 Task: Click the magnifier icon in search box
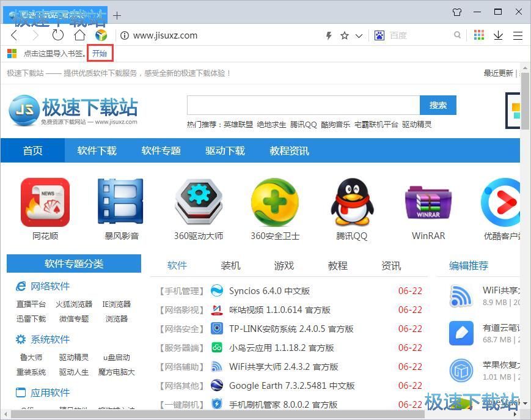(x=457, y=35)
